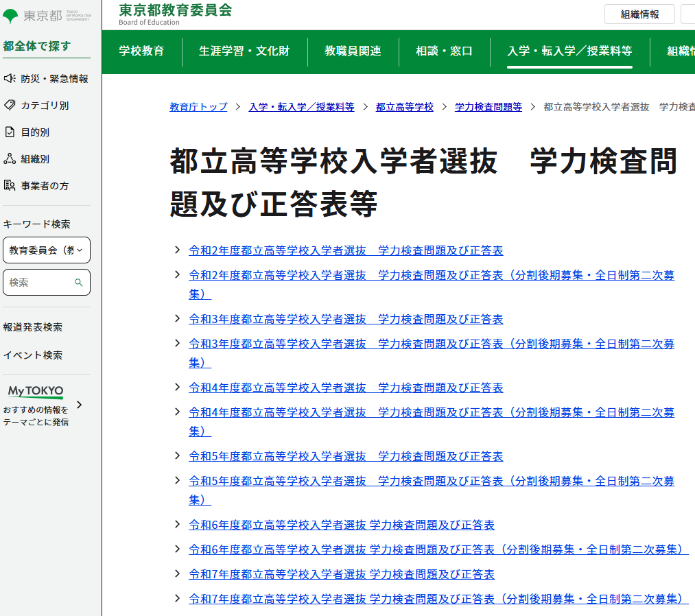Open 令和5年度 学力検査問題及び正答表 link
Viewport: 695px width, 616px height.
click(x=346, y=456)
